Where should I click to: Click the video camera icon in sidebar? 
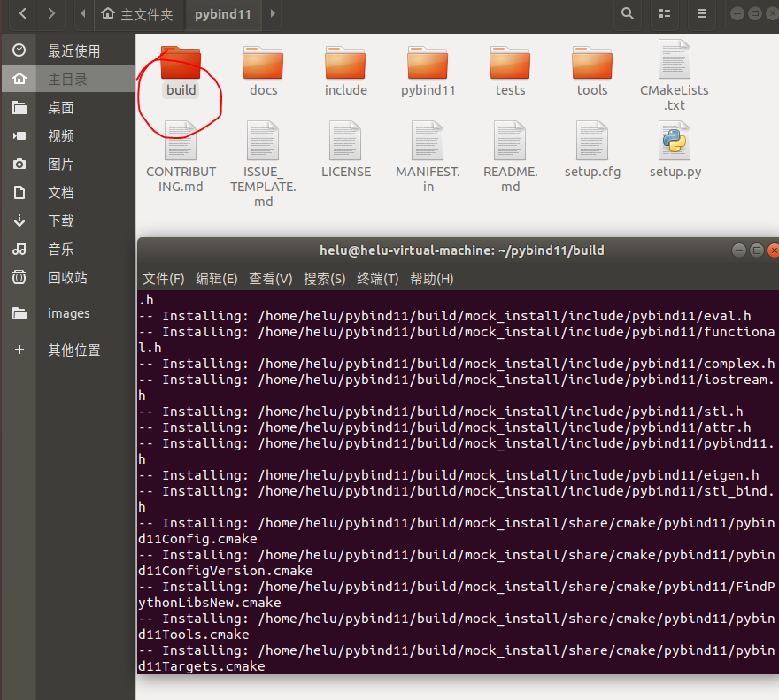point(19,135)
